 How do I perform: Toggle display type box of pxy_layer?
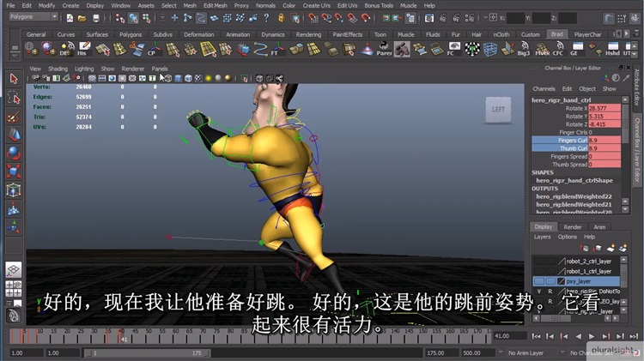coord(550,281)
